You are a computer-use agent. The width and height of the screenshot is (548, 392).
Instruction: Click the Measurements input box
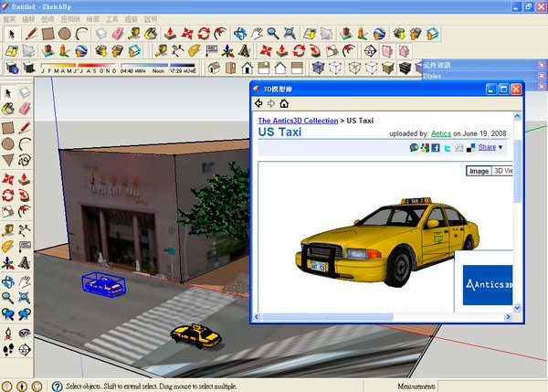point(492,387)
